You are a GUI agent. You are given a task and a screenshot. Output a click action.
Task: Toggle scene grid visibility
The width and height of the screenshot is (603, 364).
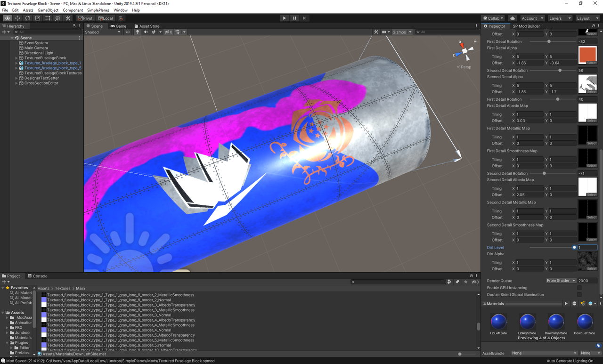[178, 32]
